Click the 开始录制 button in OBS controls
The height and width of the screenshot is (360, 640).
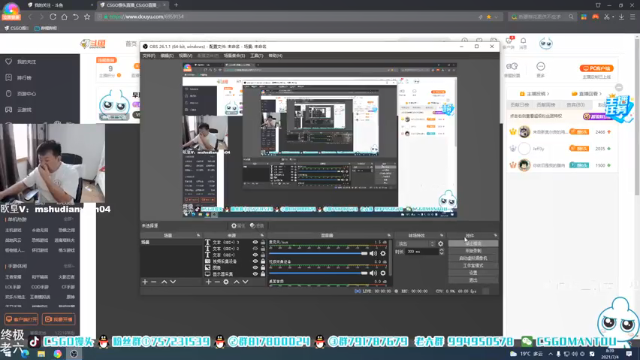(473, 251)
